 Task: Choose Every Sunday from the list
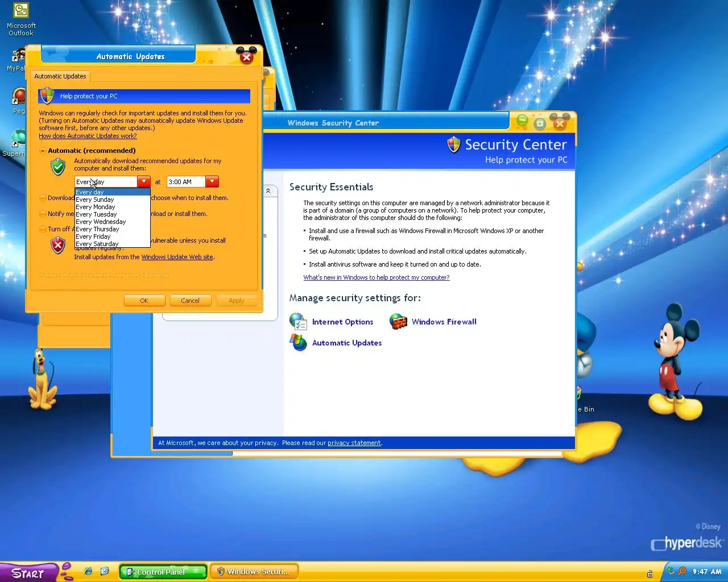pyautogui.click(x=113, y=199)
